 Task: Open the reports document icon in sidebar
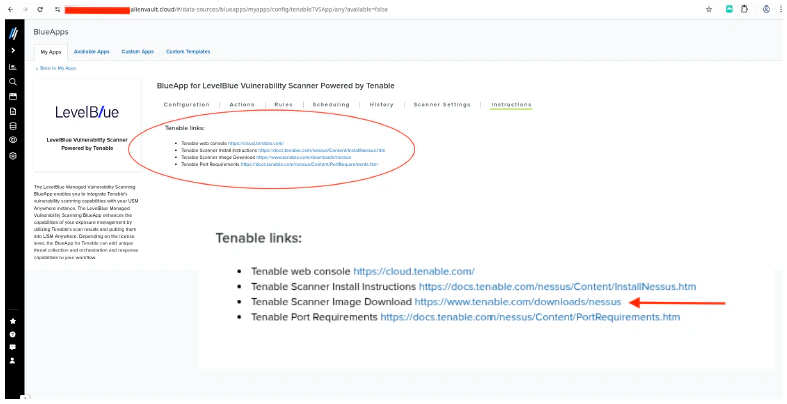(13, 111)
